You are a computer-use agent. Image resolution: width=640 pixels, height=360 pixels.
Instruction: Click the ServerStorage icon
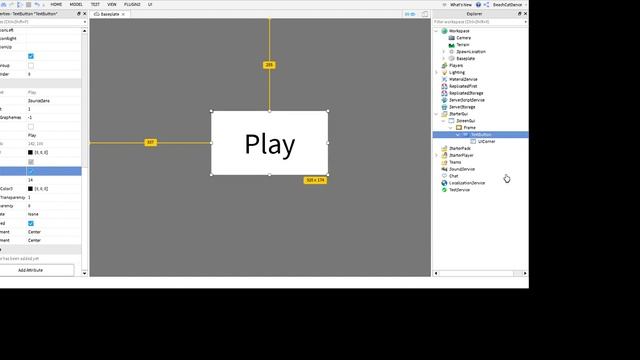444,107
